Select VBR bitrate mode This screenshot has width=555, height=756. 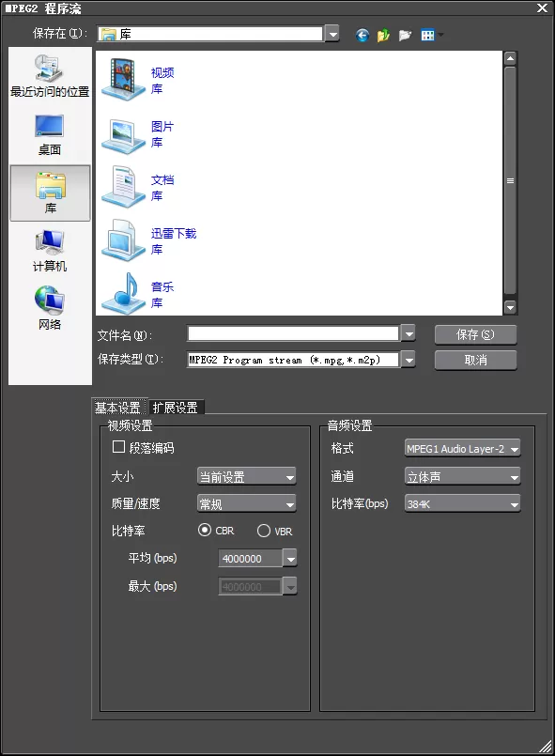point(264,531)
